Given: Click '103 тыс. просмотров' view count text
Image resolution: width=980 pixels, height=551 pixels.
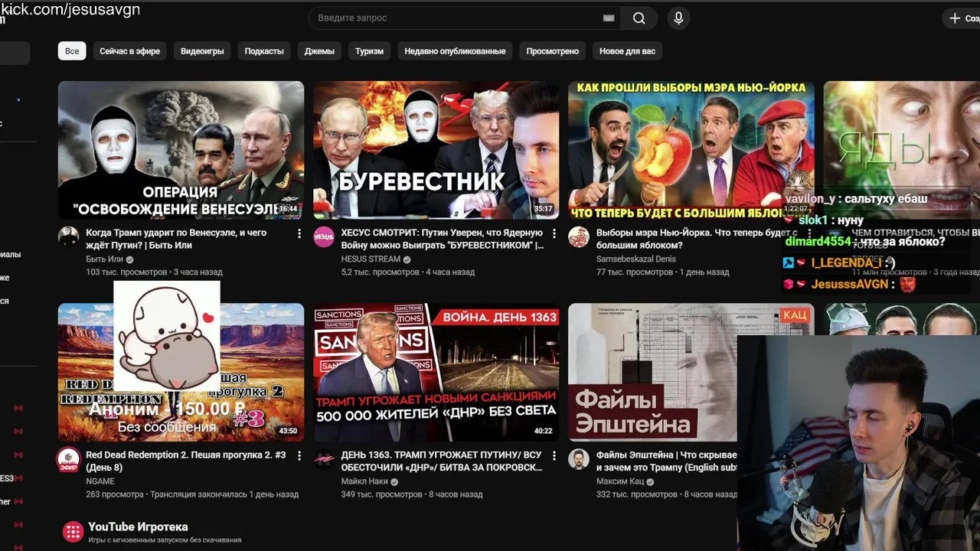Looking at the screenshot, I should (x=126, y=272).
